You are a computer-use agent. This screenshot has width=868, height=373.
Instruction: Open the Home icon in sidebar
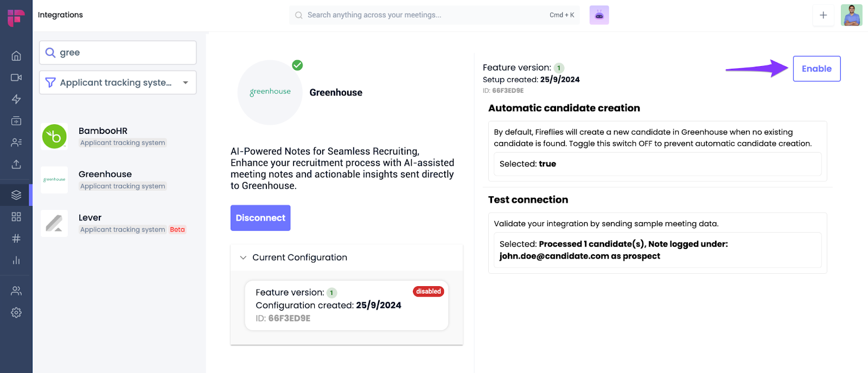(x=16, y=56)
